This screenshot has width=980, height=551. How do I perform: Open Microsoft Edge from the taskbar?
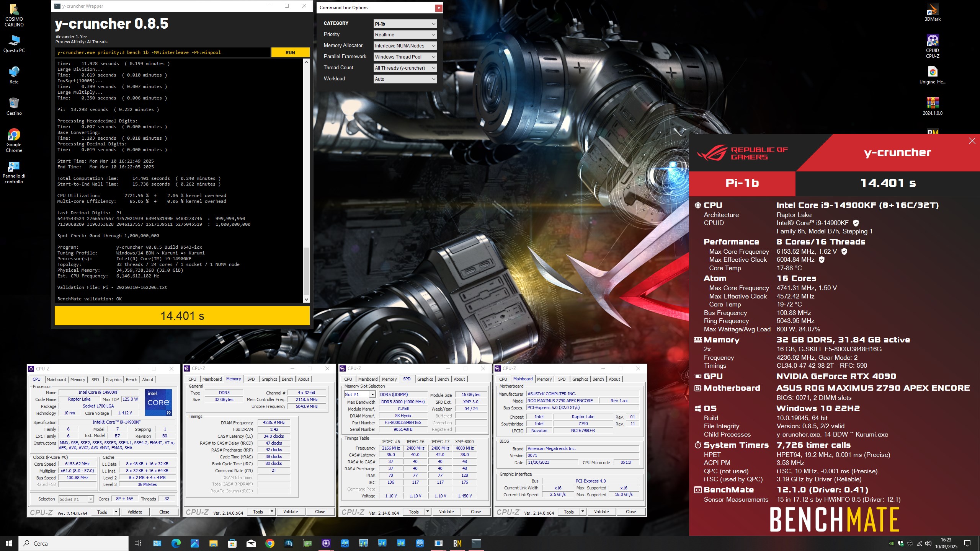pos(176,543)
